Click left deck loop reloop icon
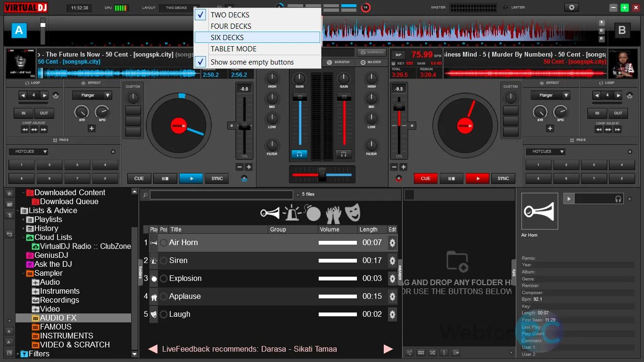The image size is (644, 362). pyautogui.click(x=56, y=95)
